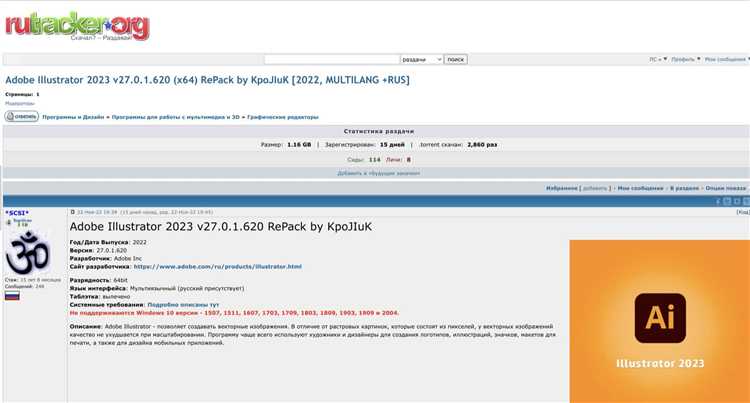Click the Facebook share icon in blue bar
Viewport: 750px width, 403px height.
[x=717, y=201]
